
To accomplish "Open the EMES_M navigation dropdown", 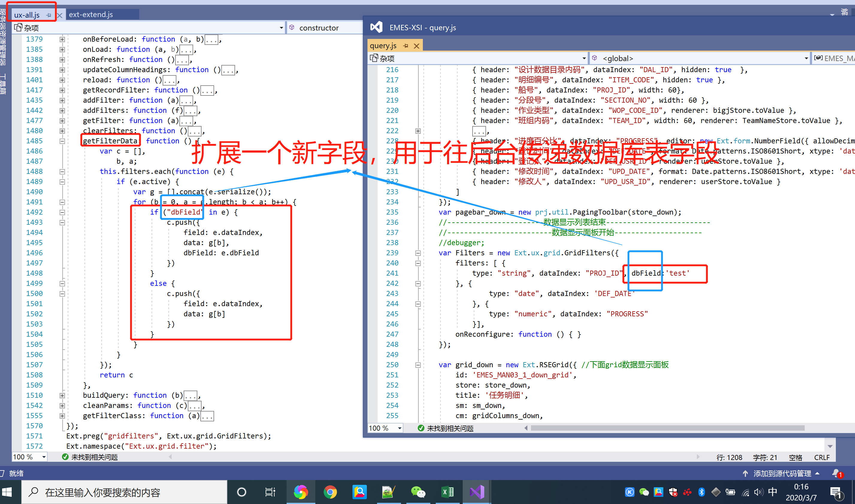I will click(x=833, y=58).
